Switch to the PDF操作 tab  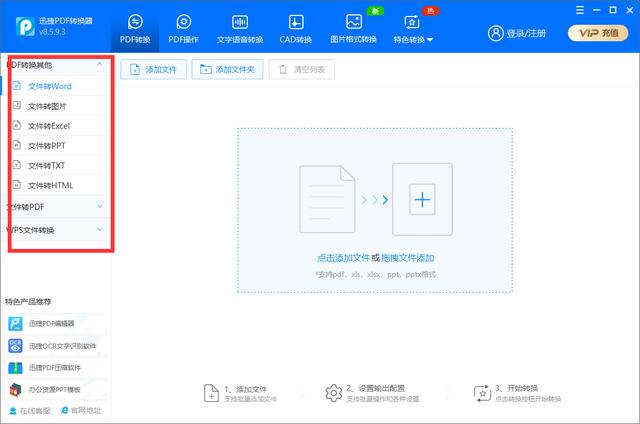pos(184,29)
